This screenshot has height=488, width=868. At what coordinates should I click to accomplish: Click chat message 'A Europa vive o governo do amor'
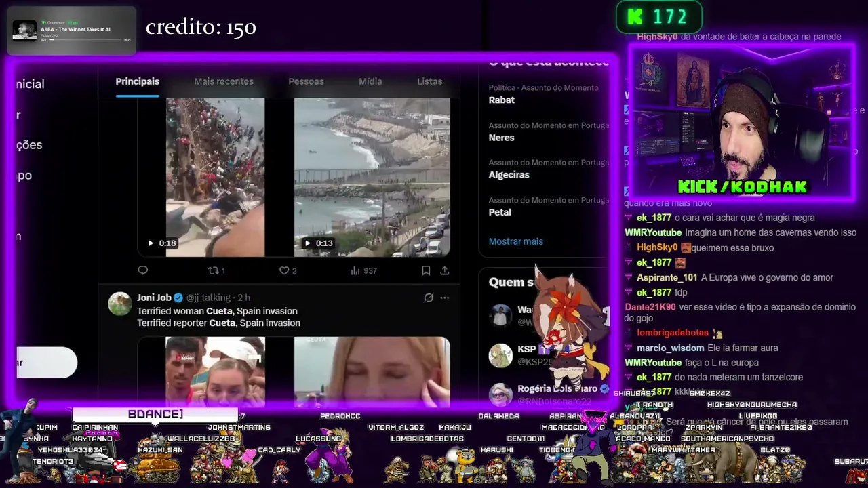point(767,277)
